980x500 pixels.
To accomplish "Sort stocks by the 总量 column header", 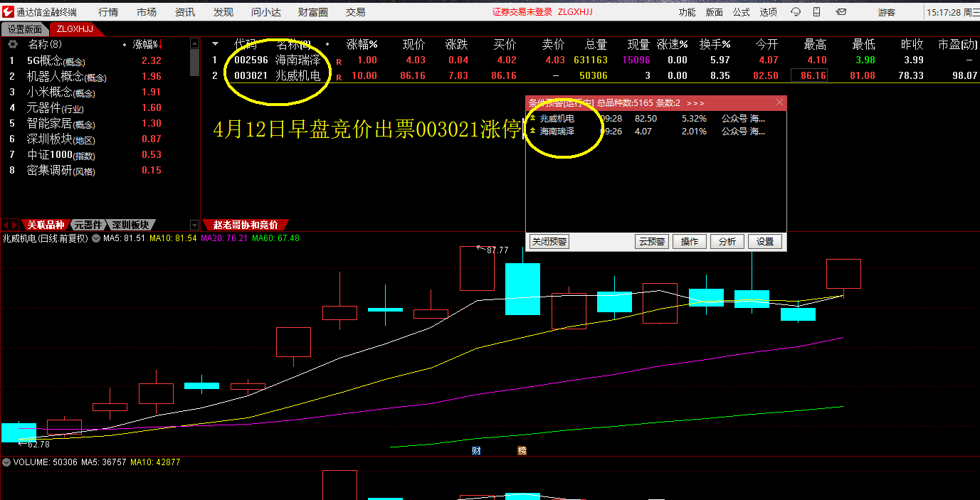I will pos(596,44).
